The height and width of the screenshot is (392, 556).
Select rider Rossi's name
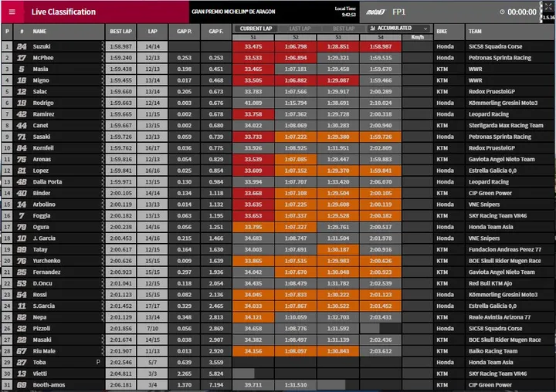click(39, 295)
